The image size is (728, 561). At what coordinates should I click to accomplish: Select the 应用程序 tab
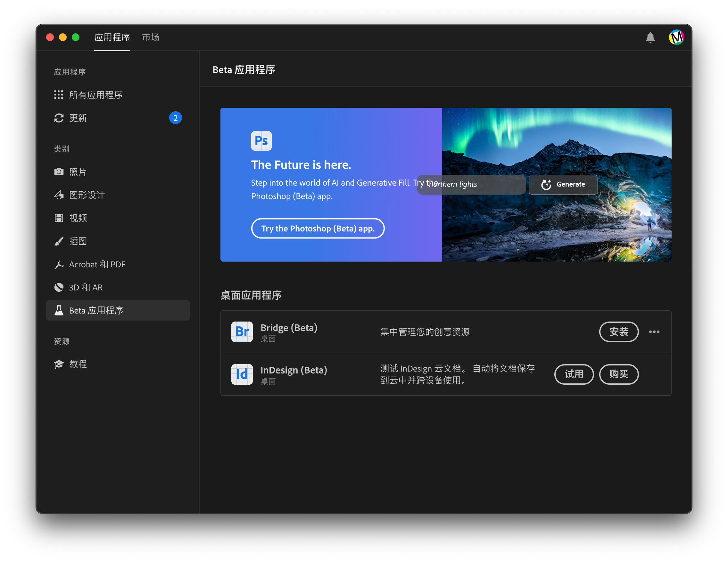pyautogui.click(x=112, y=38)
